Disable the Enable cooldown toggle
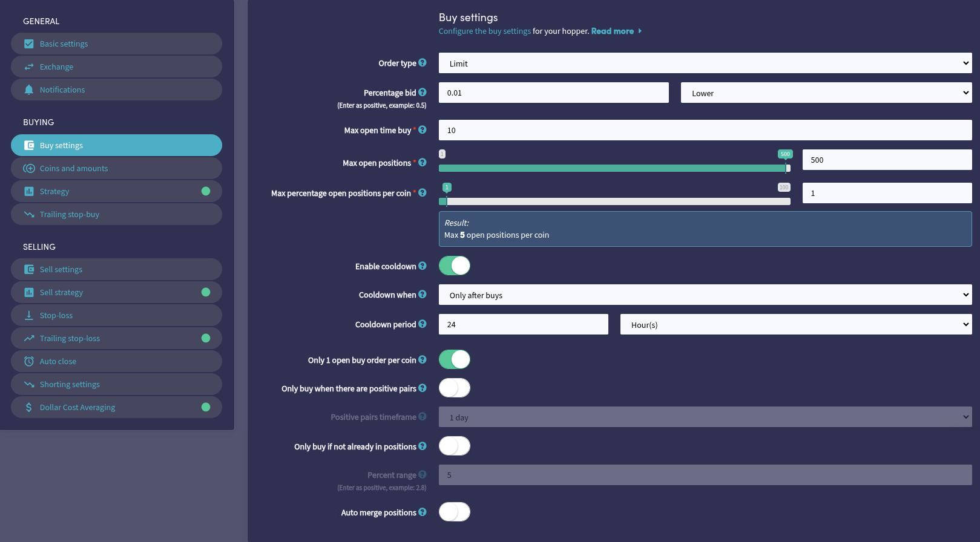The image size is (980, 542). (454, 266)
